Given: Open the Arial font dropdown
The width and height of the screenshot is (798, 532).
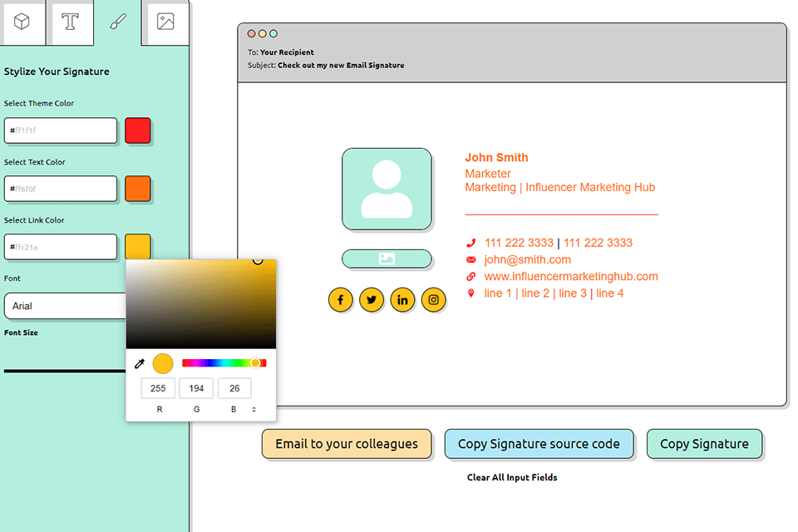Looking at the screenshot, I should (x=65, y=306).
